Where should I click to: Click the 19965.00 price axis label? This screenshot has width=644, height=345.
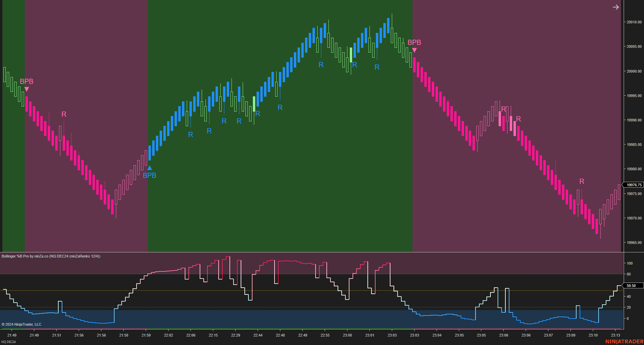[634, 243]
